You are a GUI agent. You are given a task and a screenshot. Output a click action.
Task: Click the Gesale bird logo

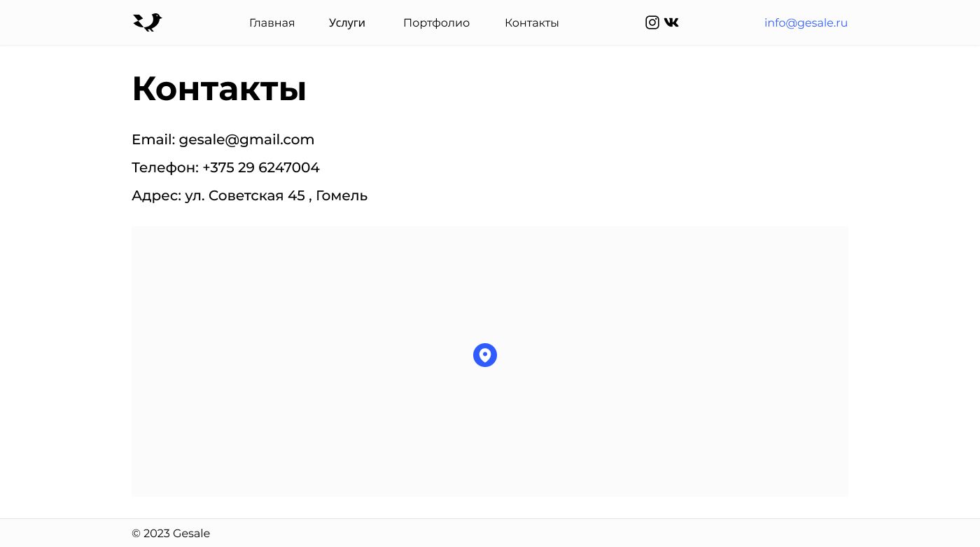(x=147, y=22)
